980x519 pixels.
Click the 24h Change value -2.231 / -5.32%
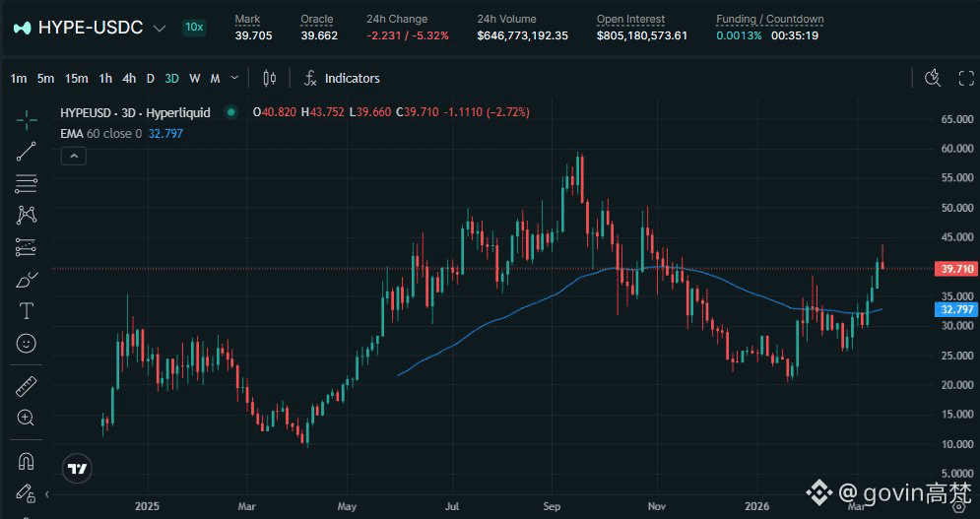tap(408, 35)
